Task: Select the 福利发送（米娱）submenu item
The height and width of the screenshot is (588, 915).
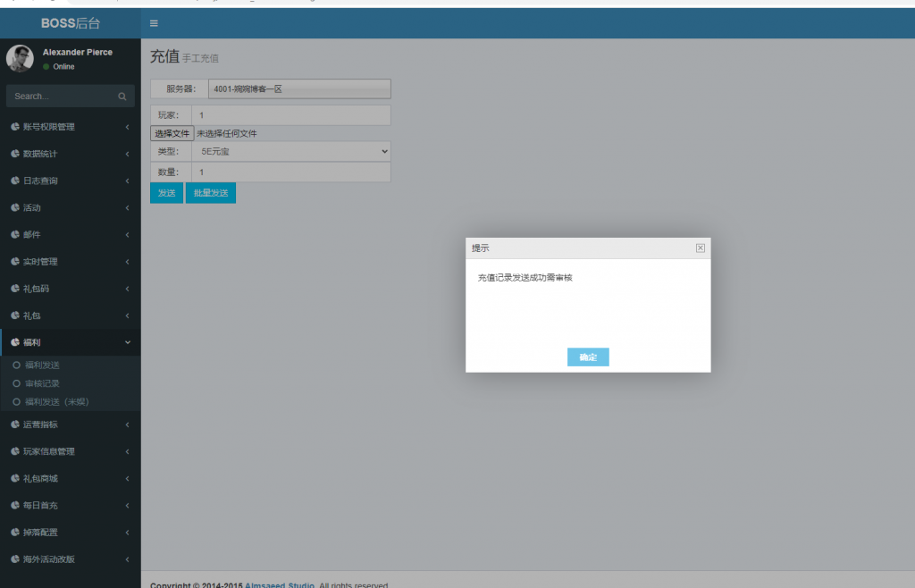Action: coord(56,402)
